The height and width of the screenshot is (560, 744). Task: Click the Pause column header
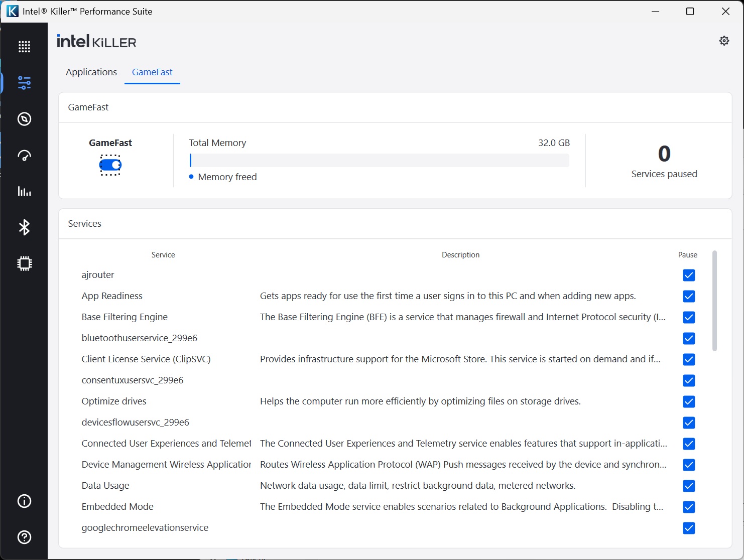click(x=688, y=255)
